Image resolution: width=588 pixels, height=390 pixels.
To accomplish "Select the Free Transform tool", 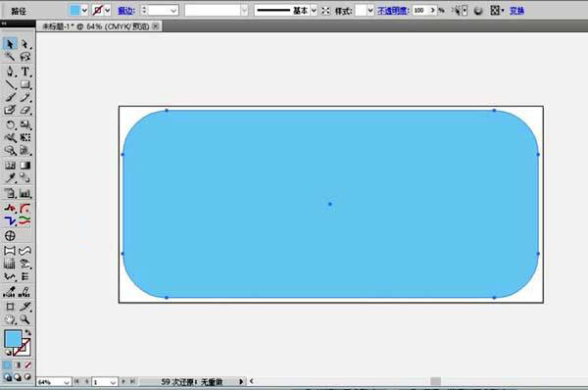I will tap(25, 137).
